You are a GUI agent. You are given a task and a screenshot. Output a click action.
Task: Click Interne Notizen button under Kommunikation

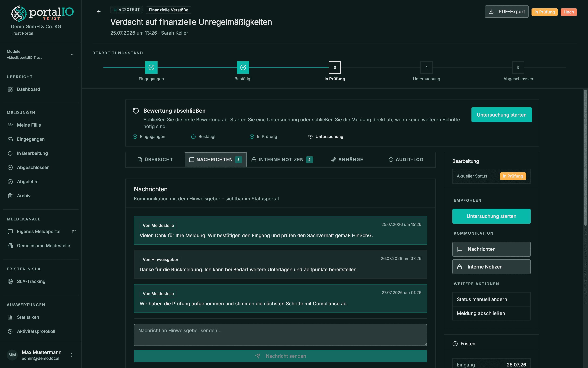pyautogui.click(x=491, y=267)
